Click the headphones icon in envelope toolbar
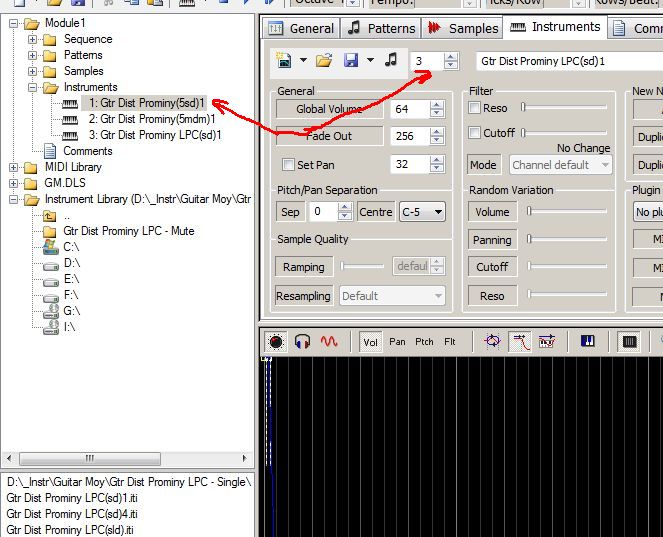Viewport: 663px width, 537px height. (x=302, y=342)
